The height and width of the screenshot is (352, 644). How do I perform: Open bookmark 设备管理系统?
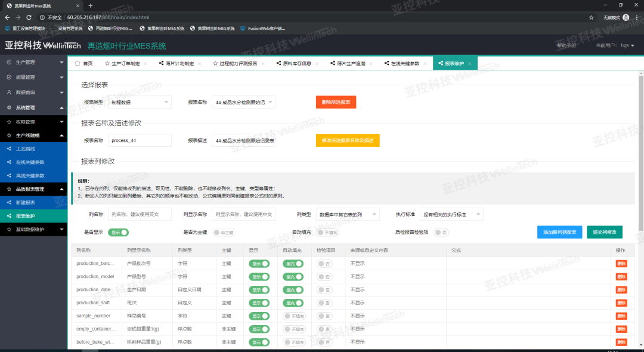[x=70, y=29]
